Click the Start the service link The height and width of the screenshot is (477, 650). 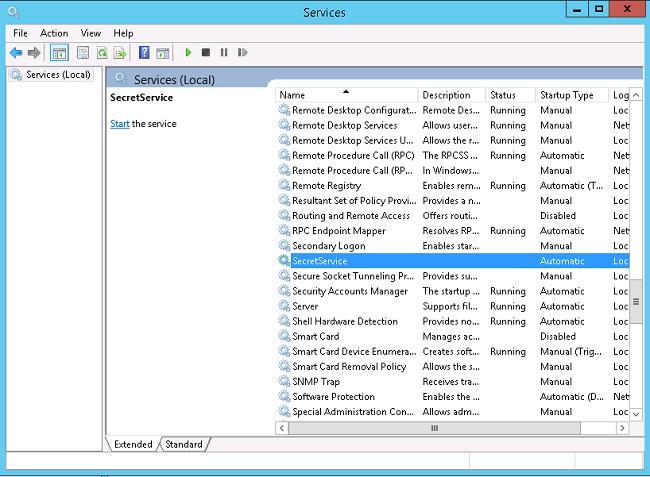(119, 124)
